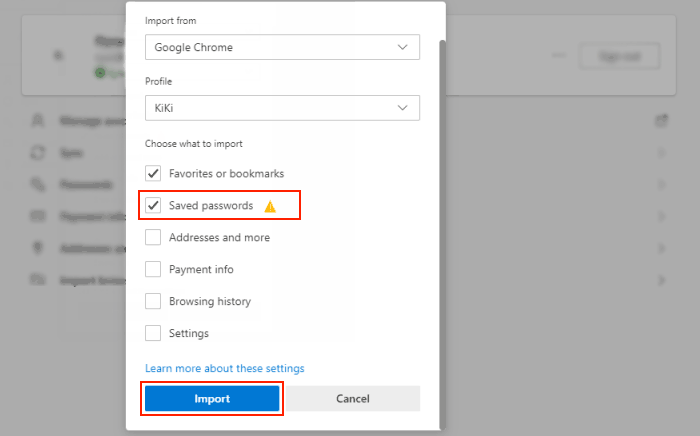The image size is (700, 436).
Task: Cancel the import dialog
Action: 353,399
